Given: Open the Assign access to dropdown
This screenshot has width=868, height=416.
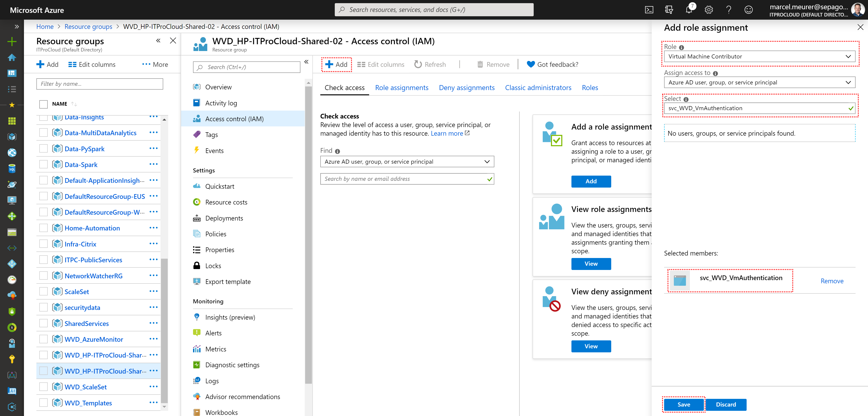Looking at the screenshot, I should coord(759,82).
